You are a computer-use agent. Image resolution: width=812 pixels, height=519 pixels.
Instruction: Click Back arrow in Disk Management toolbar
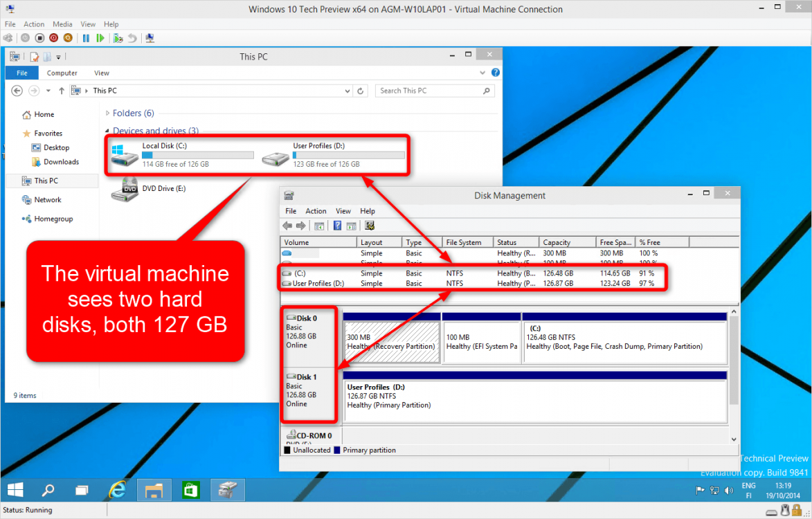tap(287, 226)
